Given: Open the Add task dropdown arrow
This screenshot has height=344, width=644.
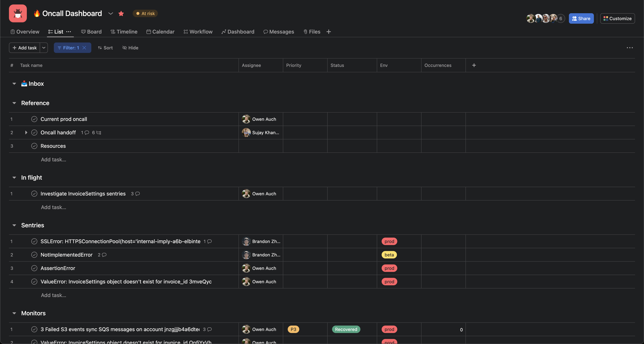Looking at the screenshot, I should pyautogui.click(x=44, y=48).
